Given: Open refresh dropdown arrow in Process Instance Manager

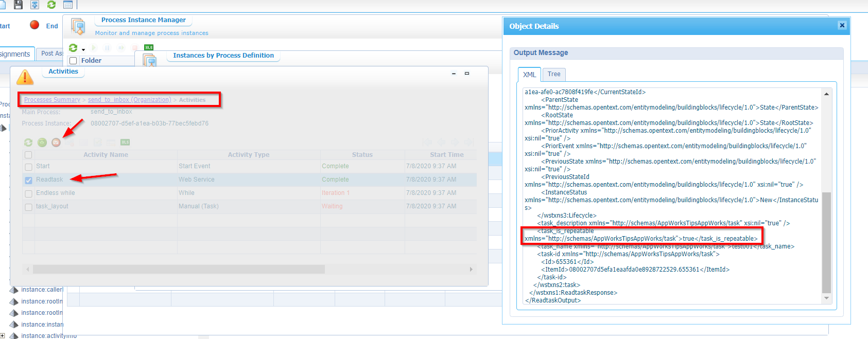Looking at the screenshot, I should point(83,50).
